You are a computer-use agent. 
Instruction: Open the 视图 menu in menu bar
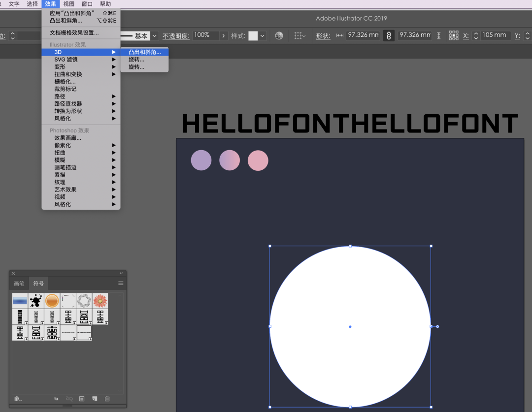[x=68, y=4]
